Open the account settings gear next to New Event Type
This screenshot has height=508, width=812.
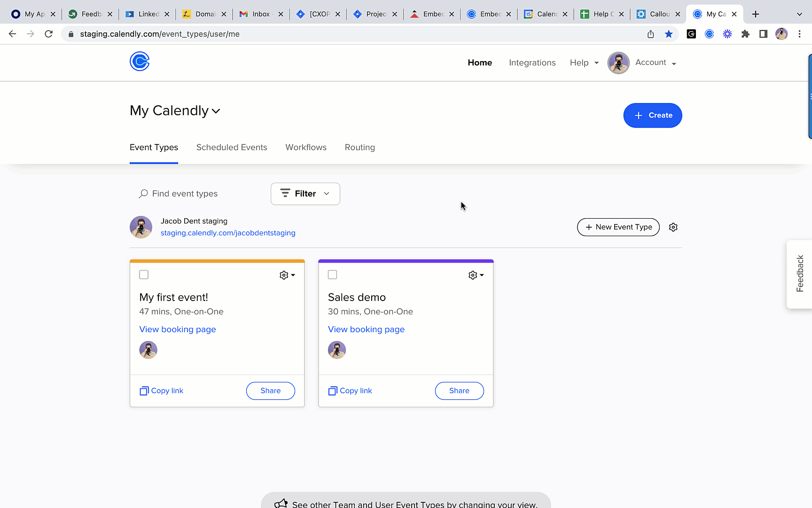[673, 227]
